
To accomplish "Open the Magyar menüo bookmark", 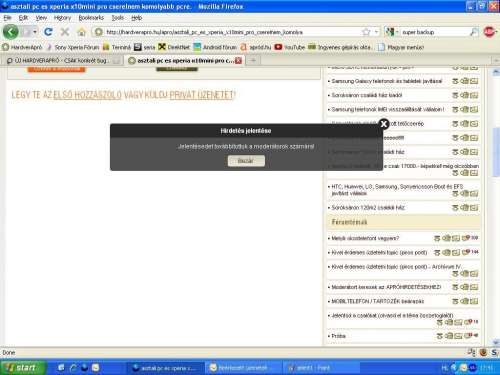I will click(401, 47).
